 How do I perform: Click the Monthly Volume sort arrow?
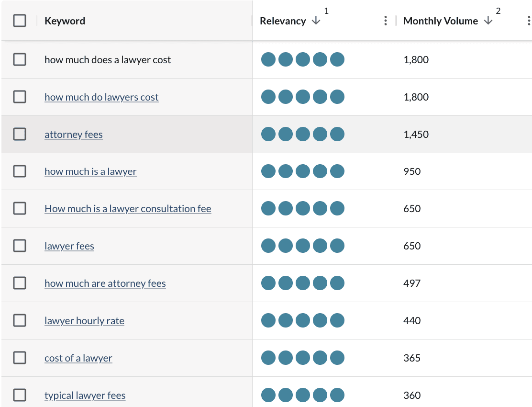[488, 22]
